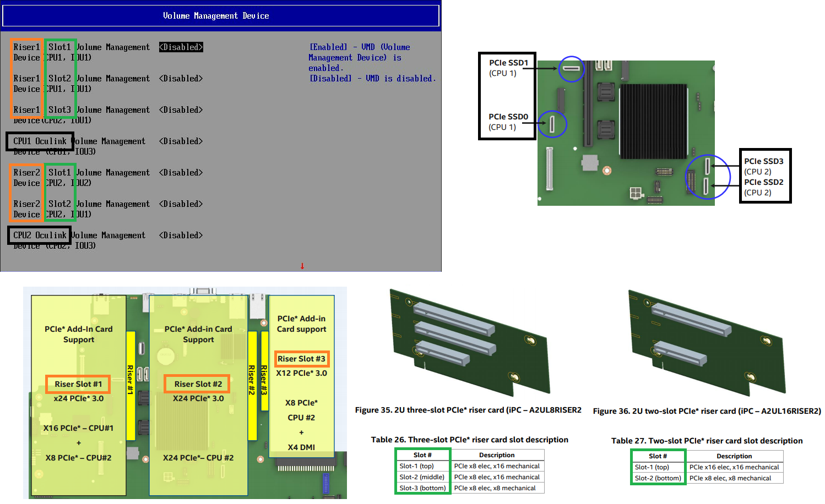Click the Riser Slot #1 label
The image size is (825, 504).
coord(78,384)
